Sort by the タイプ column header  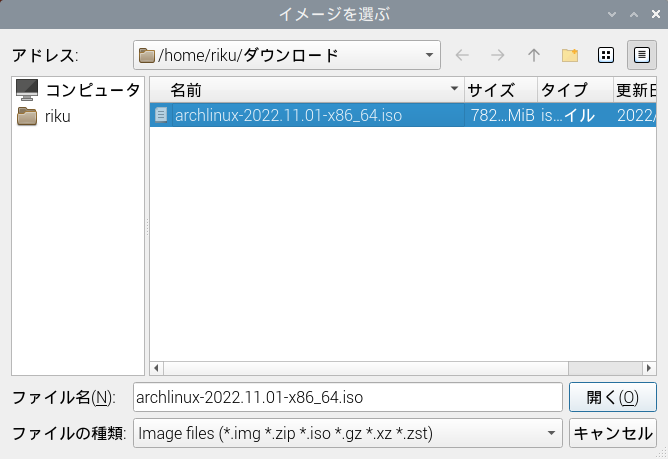tap(576, 89)
